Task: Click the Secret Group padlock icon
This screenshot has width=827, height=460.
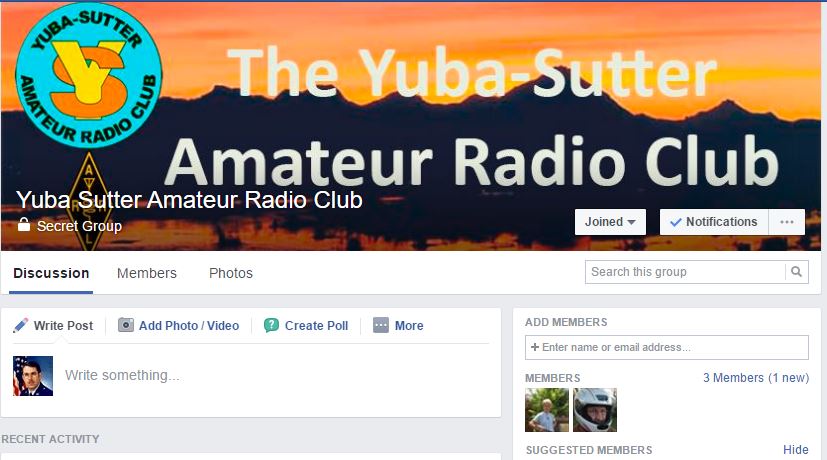Action: pos(23,225)
